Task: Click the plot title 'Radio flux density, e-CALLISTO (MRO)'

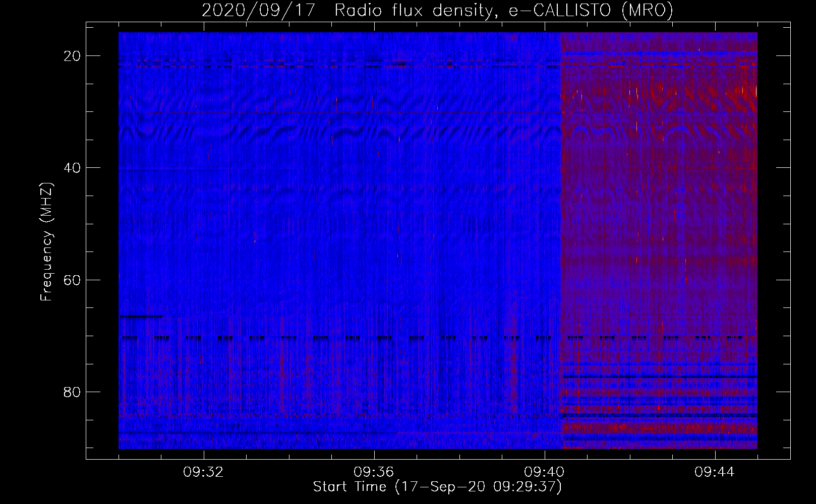Action: click(x=503, y=11)
